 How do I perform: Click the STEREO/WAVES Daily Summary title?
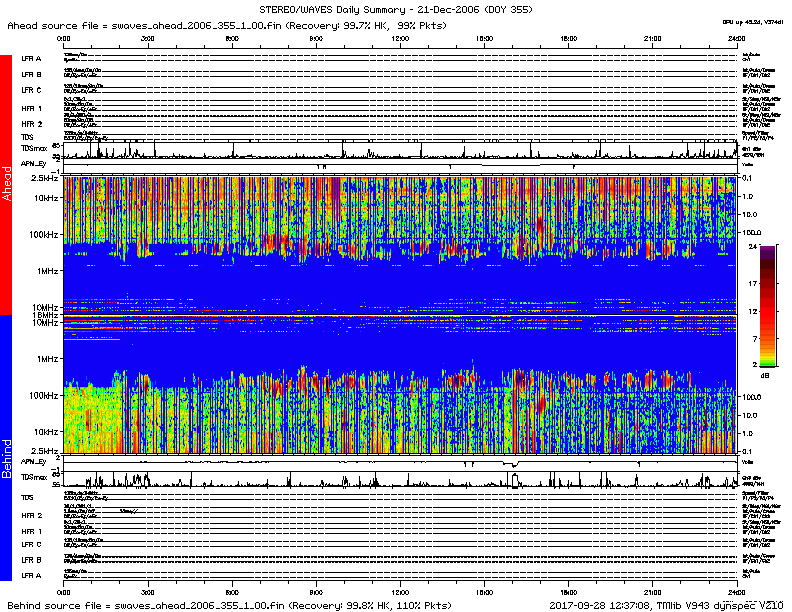[x=395, y=10]
